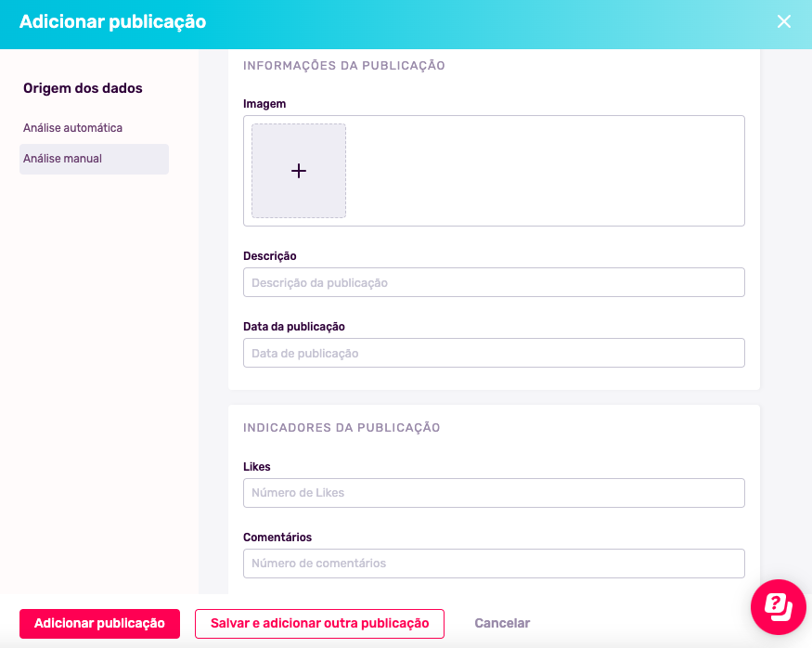
Task: Open the Data de publicação field
Action: (x=494, y=353)
